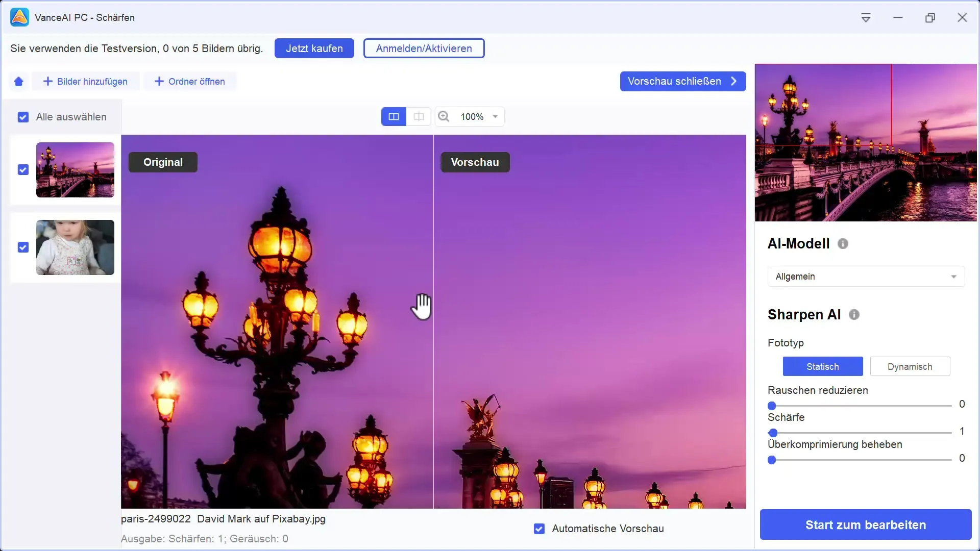The width and height of the screenshot is (980, 551).
Task: Click the Original label
Action: click(163, 162)
